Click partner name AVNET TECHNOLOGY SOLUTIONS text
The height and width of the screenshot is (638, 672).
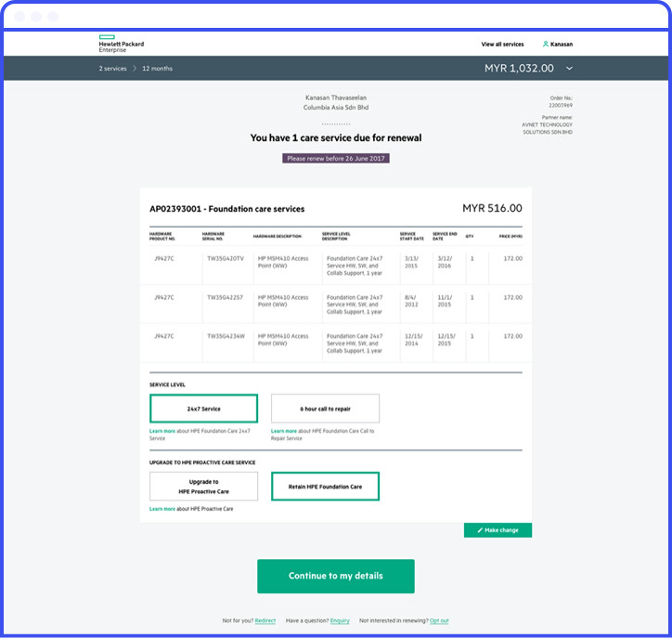point(547,128)
